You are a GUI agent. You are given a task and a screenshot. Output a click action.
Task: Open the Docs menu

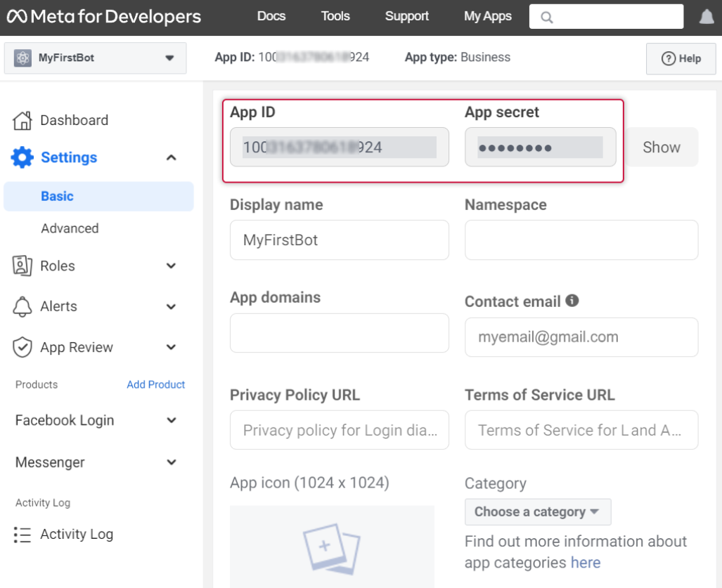[271, 16]
